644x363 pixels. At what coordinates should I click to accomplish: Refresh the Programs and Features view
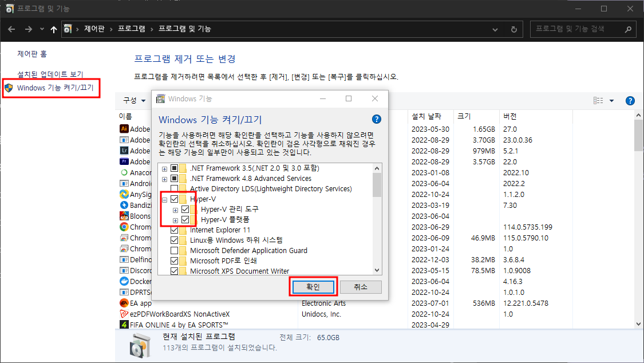coord(514,29)
